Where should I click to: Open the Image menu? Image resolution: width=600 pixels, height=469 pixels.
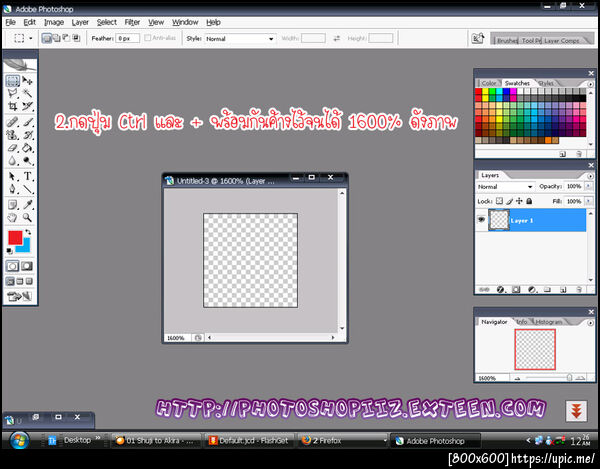54,22
